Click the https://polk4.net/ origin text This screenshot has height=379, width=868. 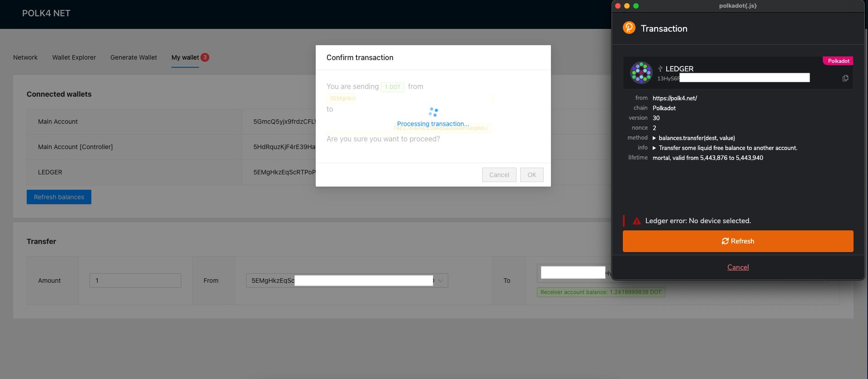(675, 98)
